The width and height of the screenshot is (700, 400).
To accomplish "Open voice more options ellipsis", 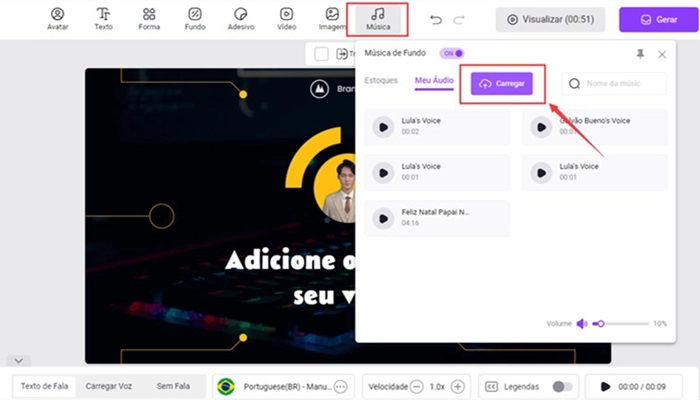I will point(340,387).
